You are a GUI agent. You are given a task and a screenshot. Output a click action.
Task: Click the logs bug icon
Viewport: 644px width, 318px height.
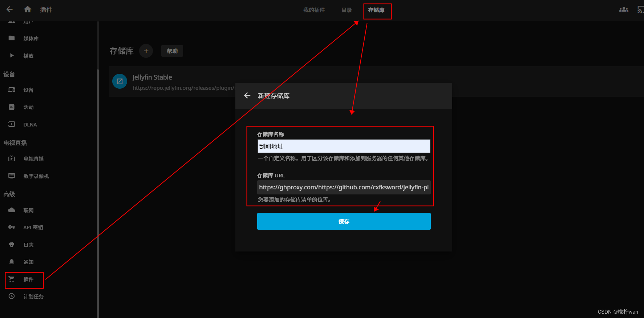click(x=12, y=245)
